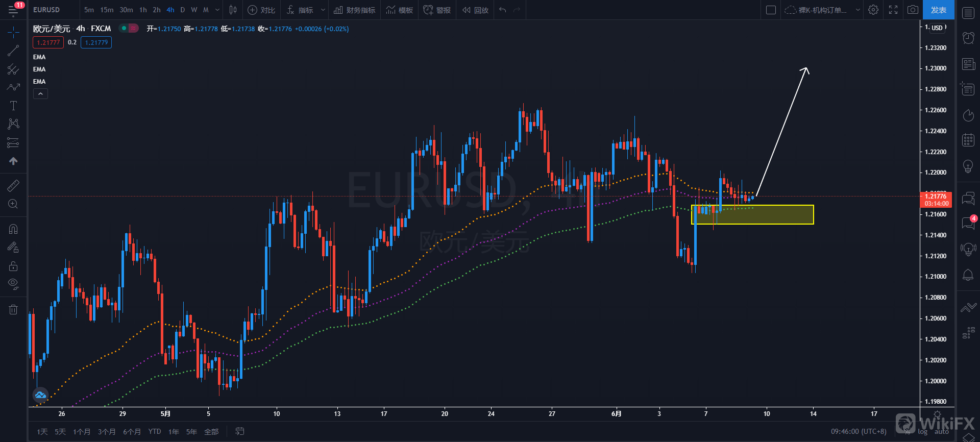This screenshot has height=442, width=980.
Task: Open the economic calendar panel
Action: (x=968, y=140)
